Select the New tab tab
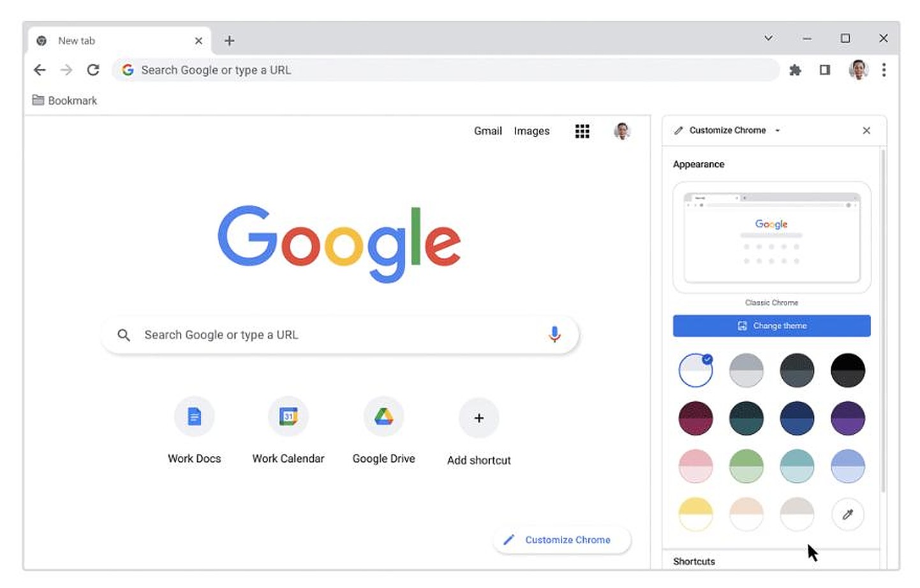The width and height of the screenshot is (920, 588). pyautogui.click(x=119, y=41)
